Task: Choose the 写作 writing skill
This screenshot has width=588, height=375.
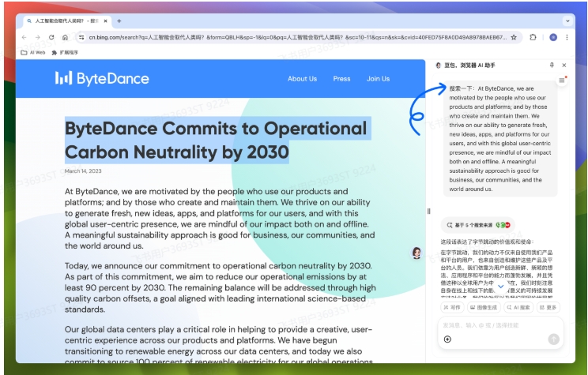Action: [x=452, y=307]
